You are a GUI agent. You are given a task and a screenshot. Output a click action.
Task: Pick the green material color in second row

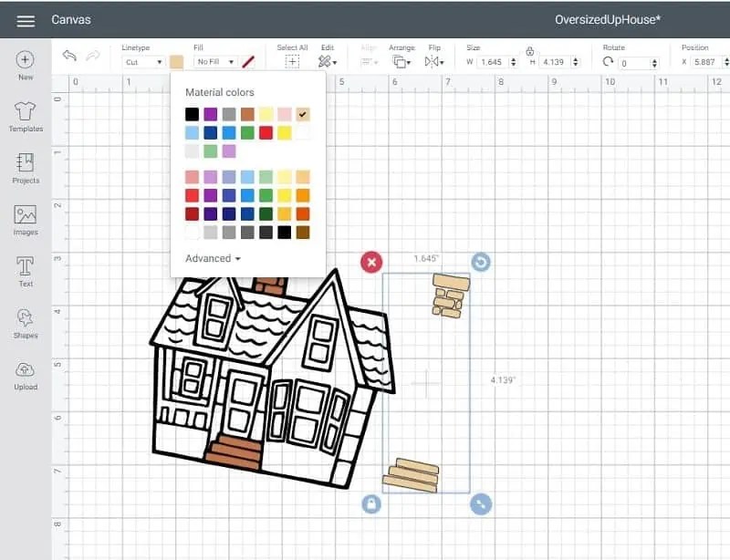pyautogui.click(x=247, y=132)
